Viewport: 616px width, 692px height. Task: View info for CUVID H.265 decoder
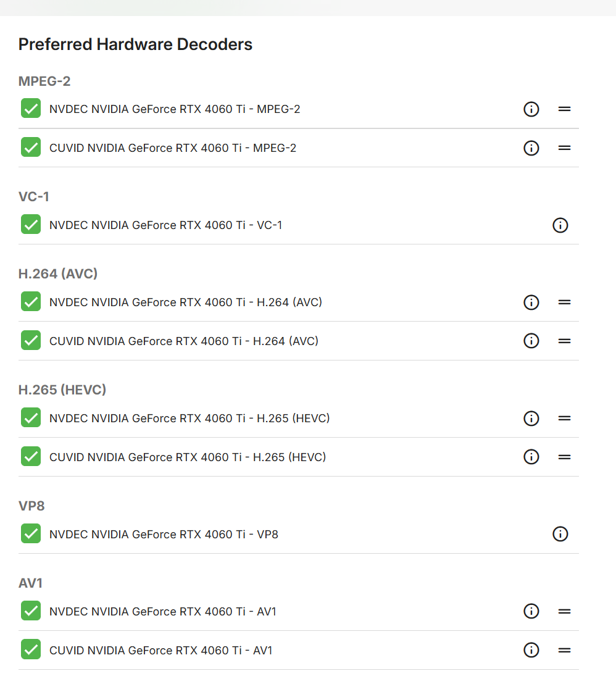coord(531,457)
